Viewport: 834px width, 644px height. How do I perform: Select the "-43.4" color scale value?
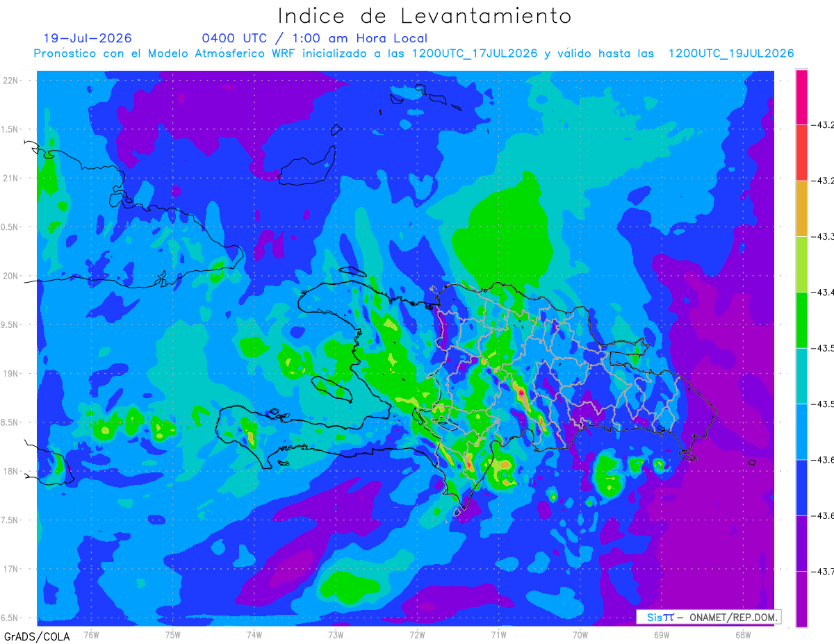point(822,292)
